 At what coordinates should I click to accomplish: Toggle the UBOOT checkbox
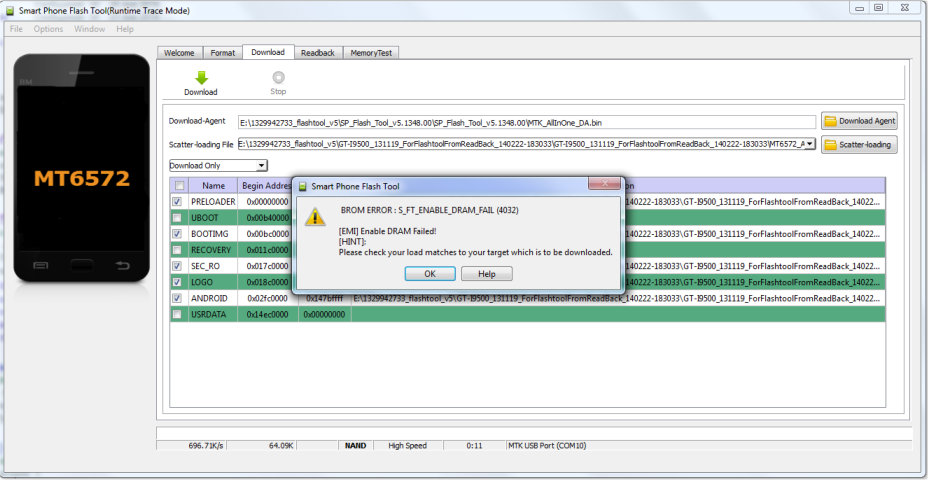point(177,218)
